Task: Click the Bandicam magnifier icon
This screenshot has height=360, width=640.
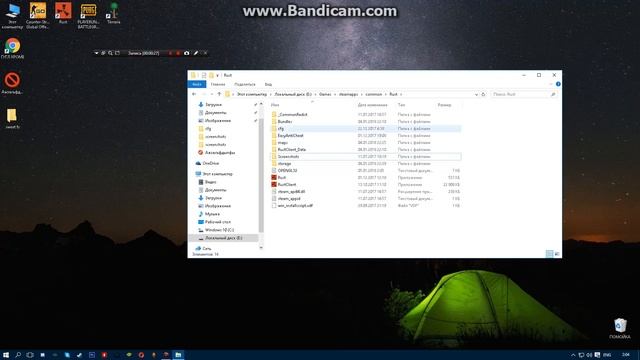Action: [110, 53]
